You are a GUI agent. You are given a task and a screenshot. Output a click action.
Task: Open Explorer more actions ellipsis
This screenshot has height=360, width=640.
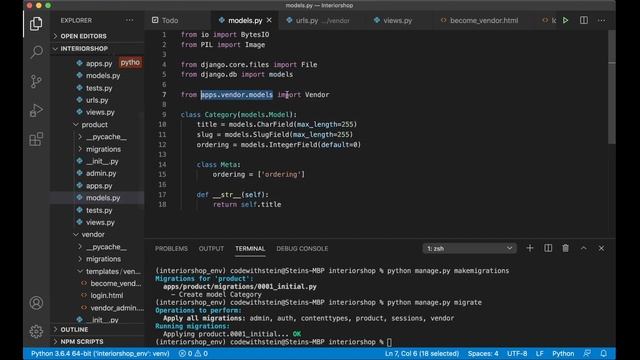(x=129, y=20)
